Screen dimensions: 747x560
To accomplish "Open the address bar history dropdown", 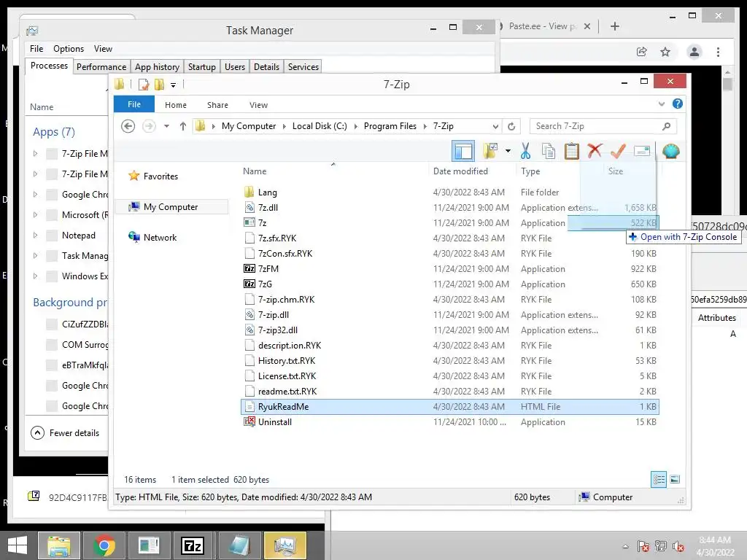I will pos(495,126).
